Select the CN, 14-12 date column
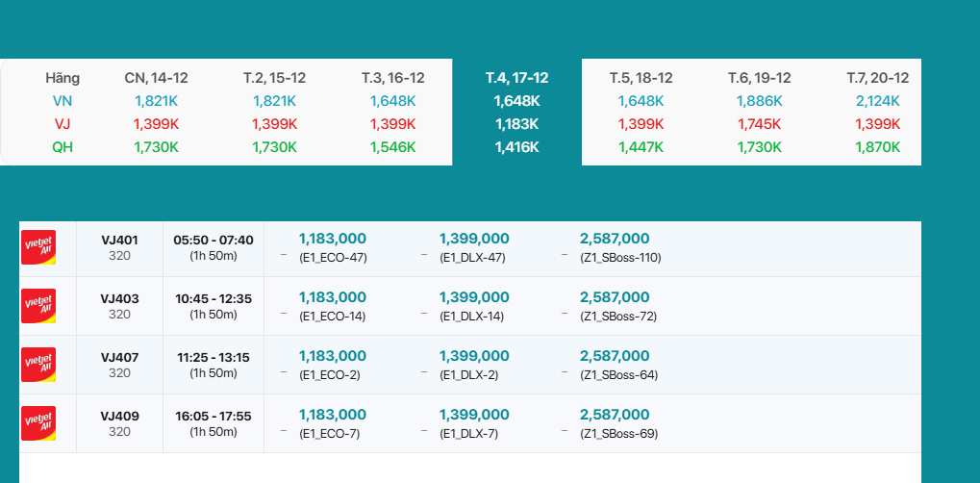 156,78
